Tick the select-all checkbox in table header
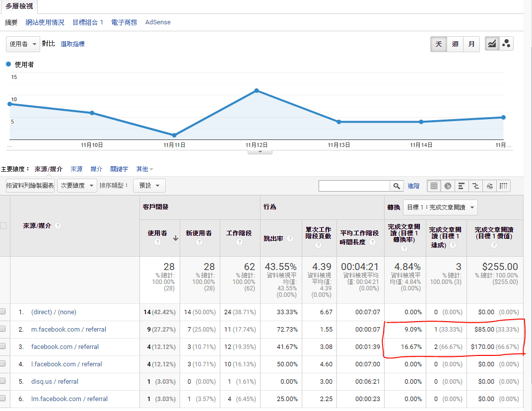The image size is (532, 411). coord(3,225)
